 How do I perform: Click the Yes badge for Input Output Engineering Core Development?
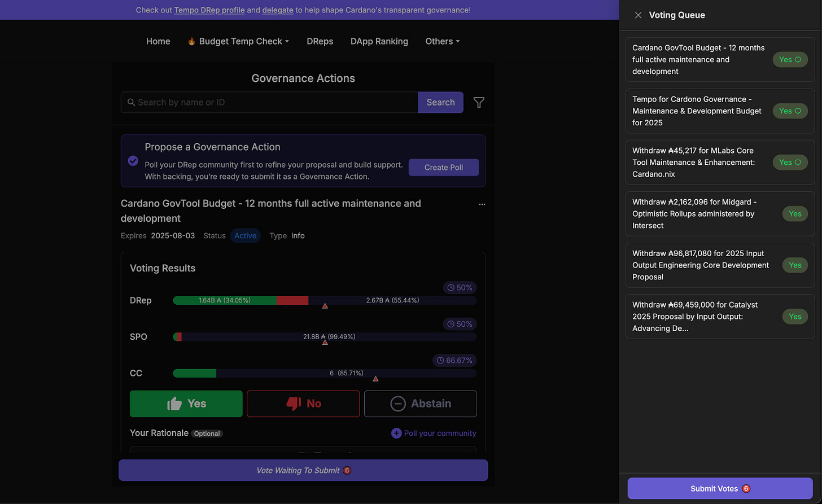[x=795, y=265]
